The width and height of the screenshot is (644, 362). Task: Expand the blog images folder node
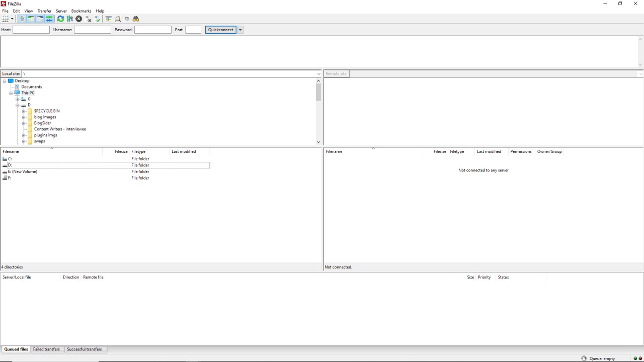tap(24, 117)
